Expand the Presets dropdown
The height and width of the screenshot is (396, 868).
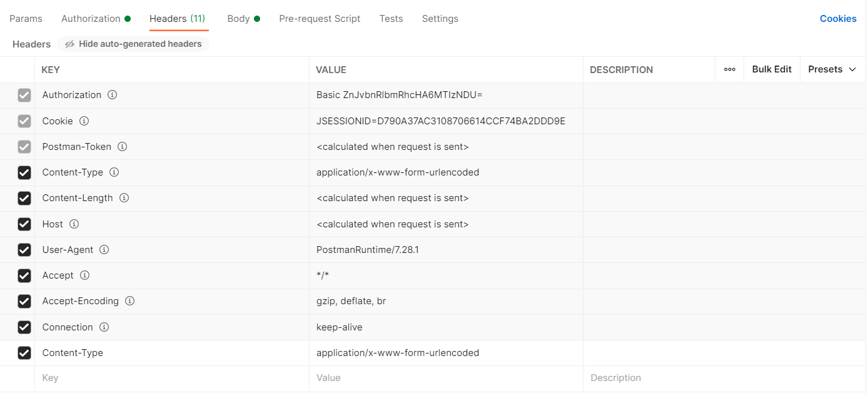click(x=832, y=69)
